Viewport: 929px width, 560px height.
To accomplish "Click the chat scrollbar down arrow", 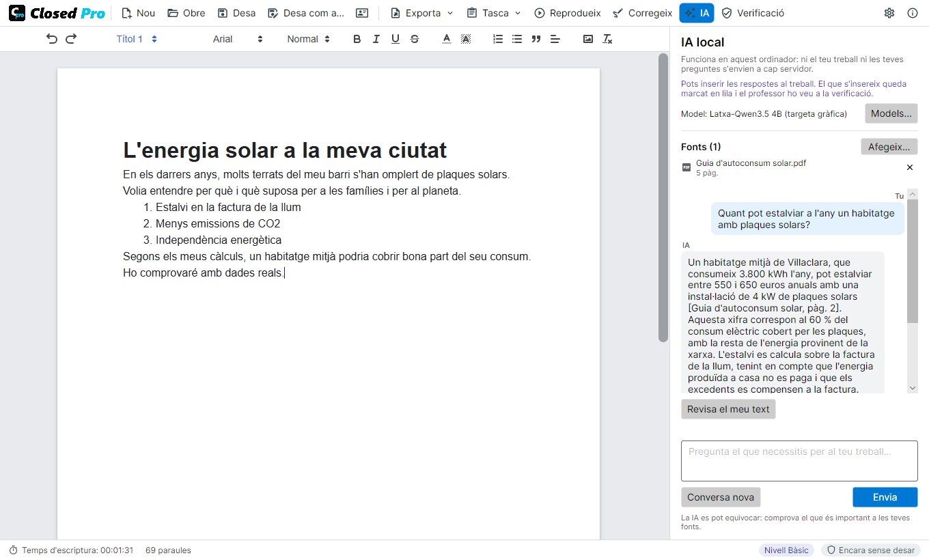I will click(913, 388).
